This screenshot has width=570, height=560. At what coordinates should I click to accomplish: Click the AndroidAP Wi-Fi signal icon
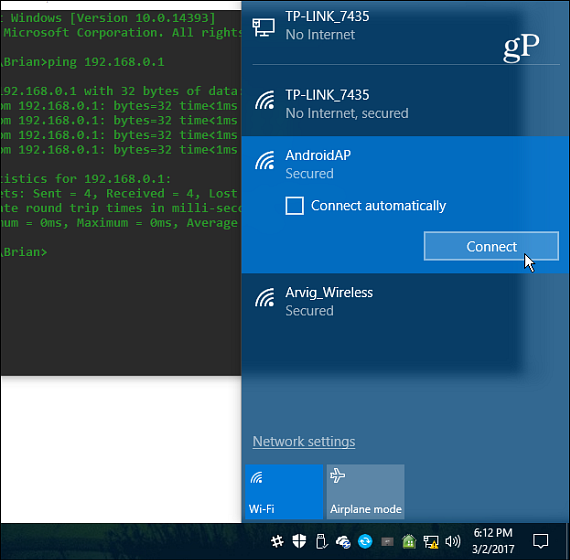pyautogui.click(x=265, y=161)
